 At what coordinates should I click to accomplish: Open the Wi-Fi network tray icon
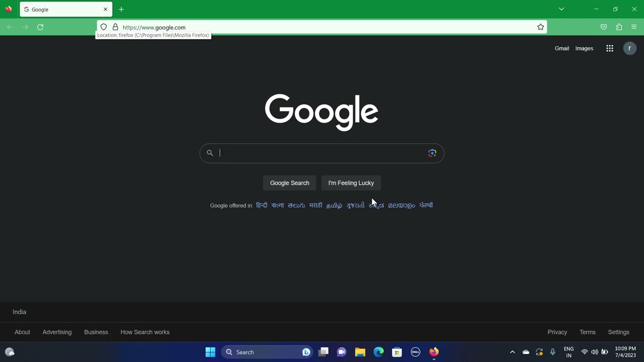click(584, 352)
